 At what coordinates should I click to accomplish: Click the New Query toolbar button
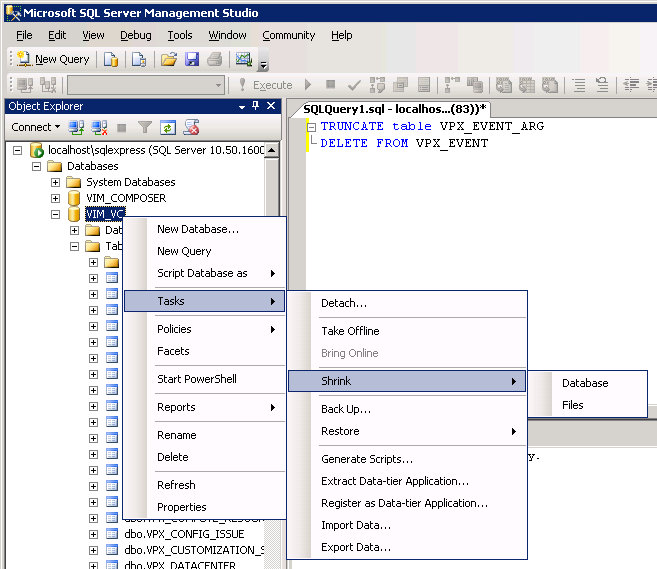click(x=54, y=59)
